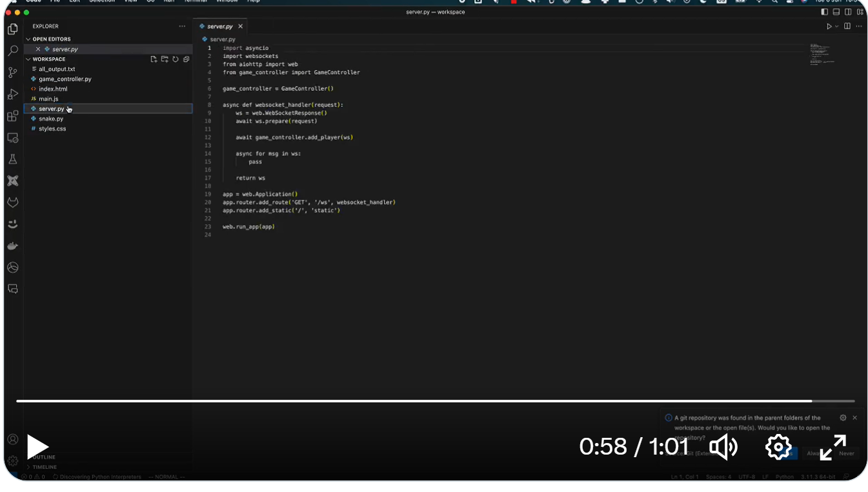Mute the video with the volume icon
The image size is (868, 492).
pyautogui.click(x=723, y=446)
